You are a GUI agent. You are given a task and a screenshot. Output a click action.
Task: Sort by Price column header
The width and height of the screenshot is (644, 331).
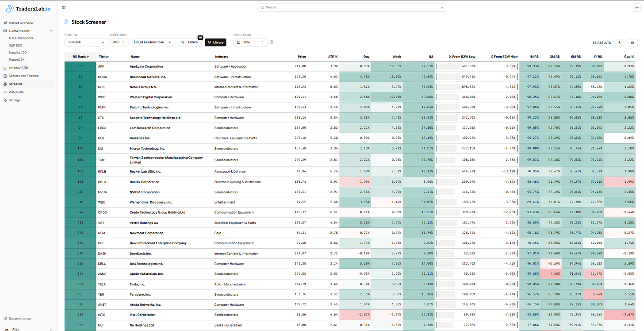pyautogui.click(x=302, y=57)
